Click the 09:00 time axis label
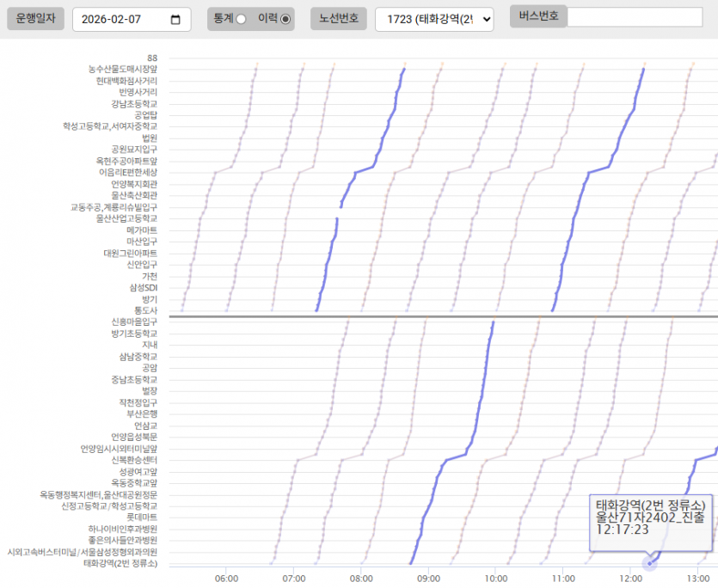The width and height of the screenshot is (718, 588). click(428, 579)
